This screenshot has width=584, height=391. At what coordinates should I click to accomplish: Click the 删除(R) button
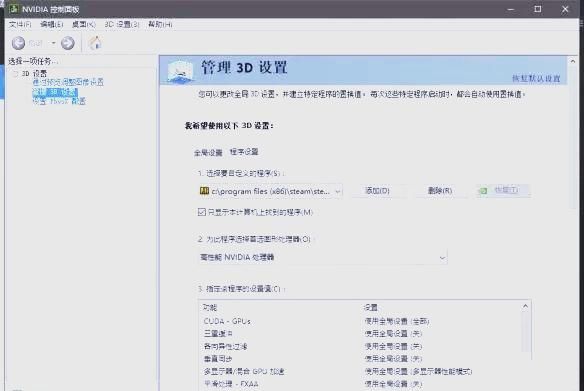440,191
